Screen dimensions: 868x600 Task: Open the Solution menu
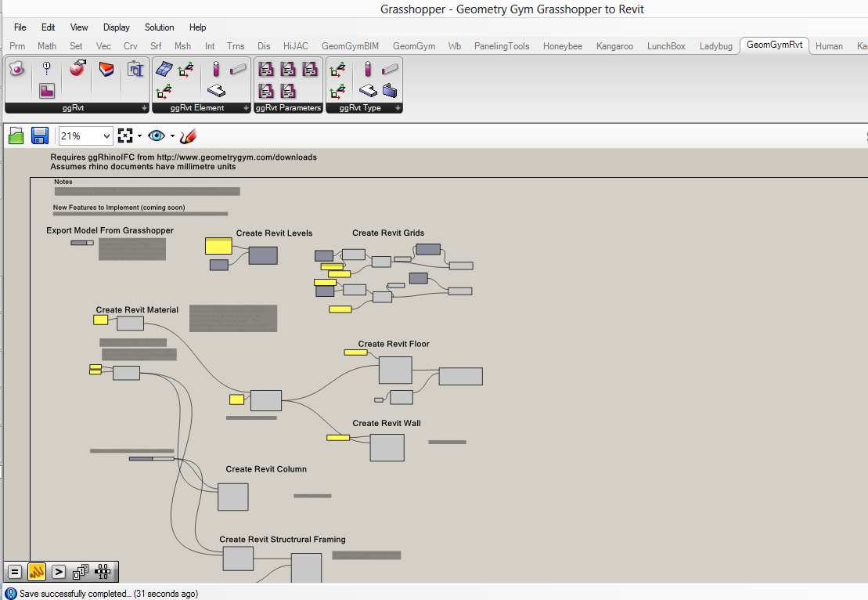click(160, 27)
